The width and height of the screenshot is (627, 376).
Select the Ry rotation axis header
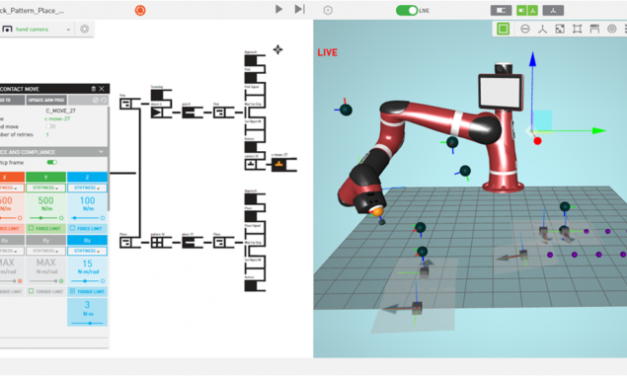click(46, 240)
